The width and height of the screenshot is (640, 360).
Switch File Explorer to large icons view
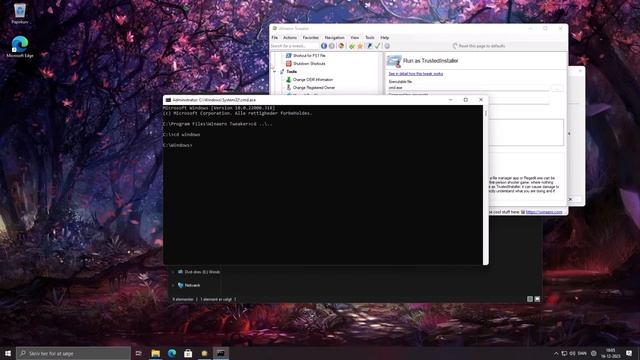tap(537, 299)
